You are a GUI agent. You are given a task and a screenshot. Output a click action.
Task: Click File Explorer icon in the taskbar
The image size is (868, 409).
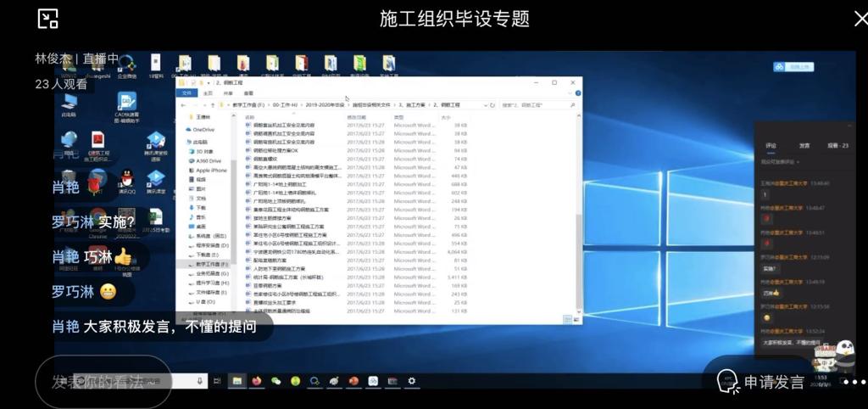pos(237,381)
